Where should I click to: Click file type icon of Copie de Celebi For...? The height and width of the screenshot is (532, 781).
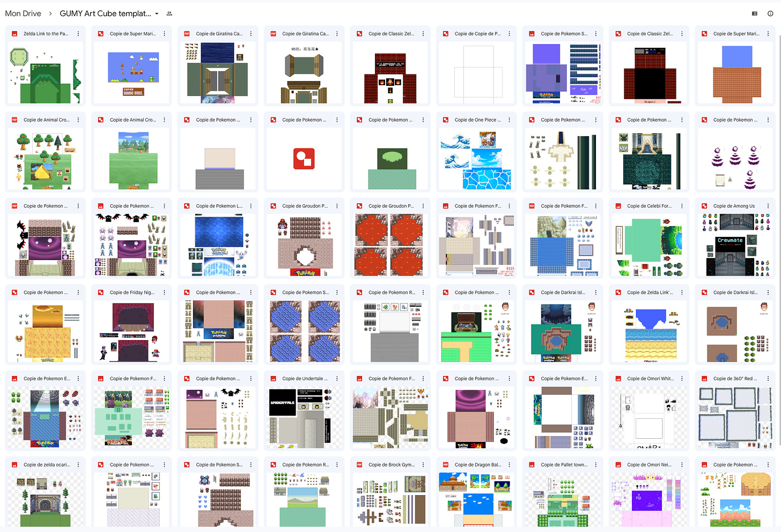click(618, 206)
